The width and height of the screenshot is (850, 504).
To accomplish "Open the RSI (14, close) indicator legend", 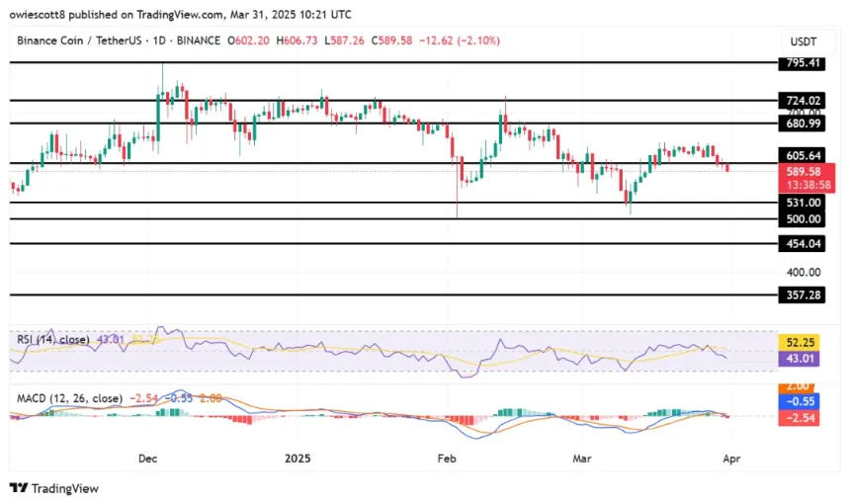I will 53,340.
